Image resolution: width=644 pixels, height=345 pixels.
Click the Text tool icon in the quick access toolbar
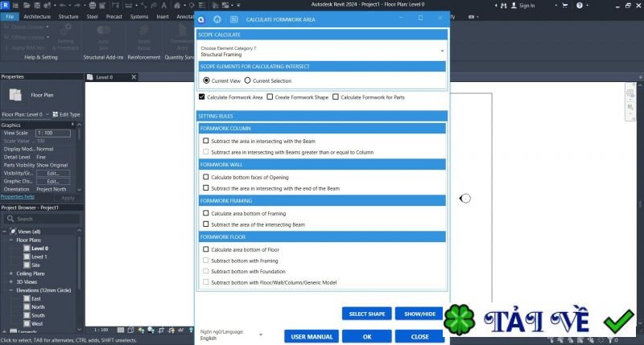coord(164,6)
